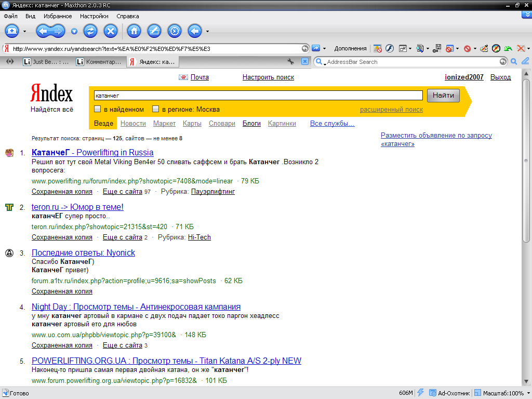This screenshot has width=532, height=399.
Task: Open the Вид menu
Action: coord(30,16)
